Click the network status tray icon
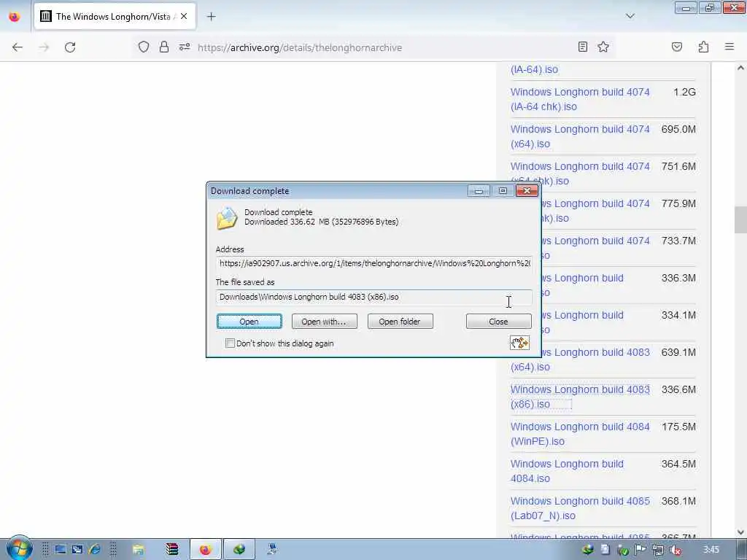Screen dimensions: 747x560 click(658, 550)
